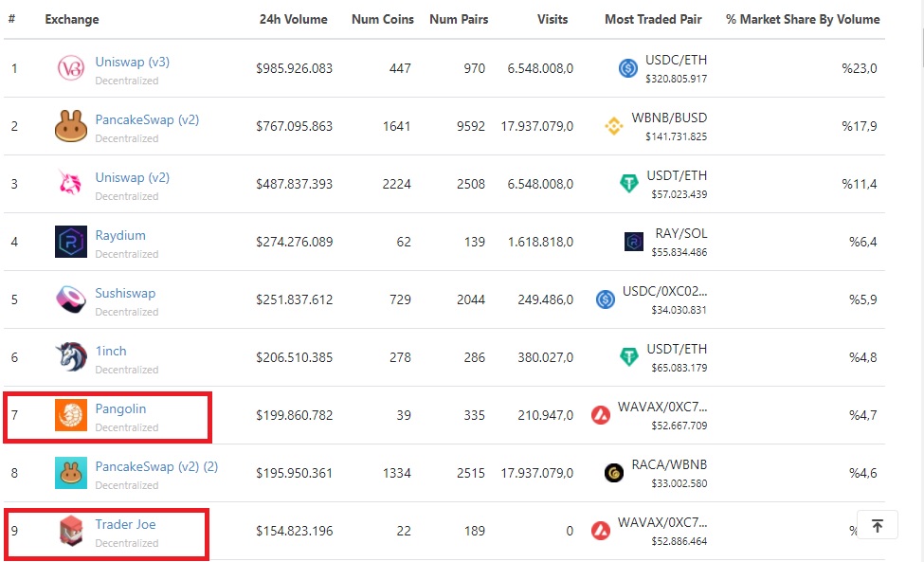This screenshot has height=562, width=924.
Task: Click the 1.618.818,0 visits value for Raydium
Action: tap(540, 242)
